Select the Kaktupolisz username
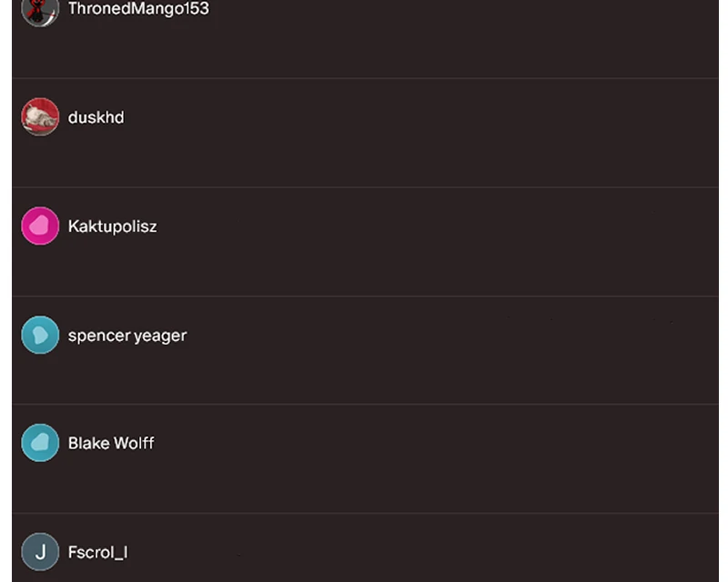The width and height of the screenshot is (728, 582). coord(112,226)
